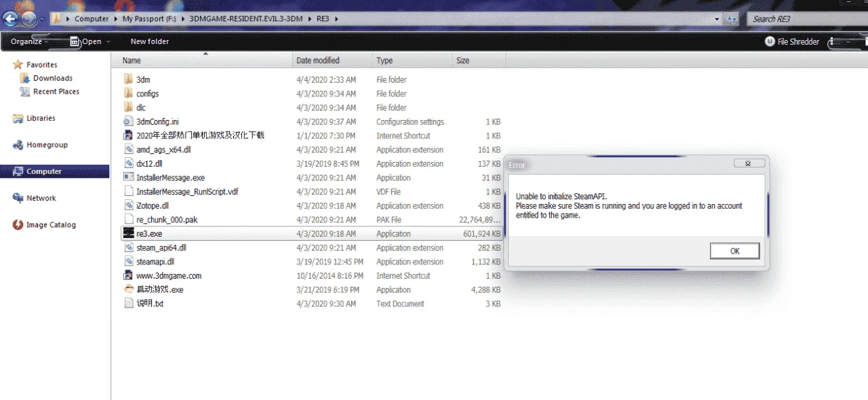Click the Open toolbar button

pyautogui.click(x=91, y=41)
